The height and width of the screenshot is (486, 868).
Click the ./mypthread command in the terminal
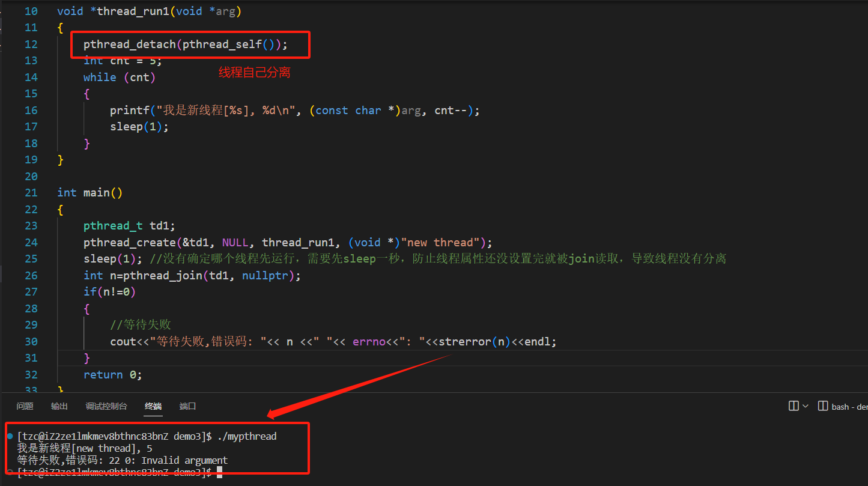[x=247, y=436]
